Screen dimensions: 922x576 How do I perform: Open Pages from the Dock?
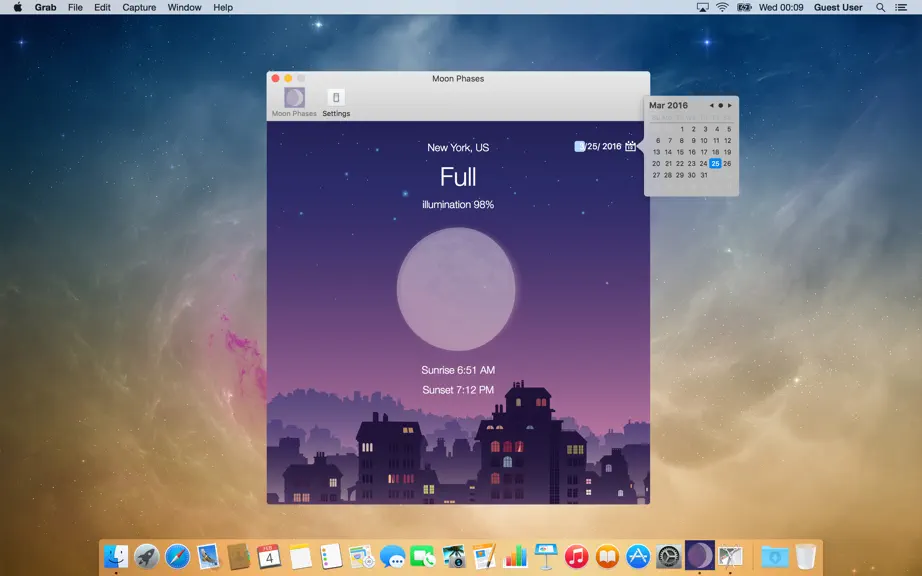point(485,556)
